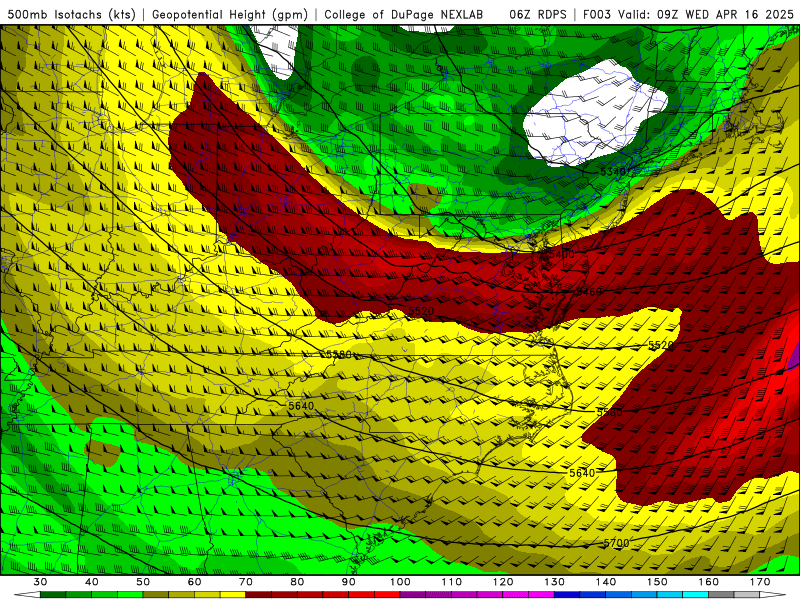The height and width of the screenshot is (600, 800).
Task: Click the gray swatch under the 160 label
Action: tap(721, 595)
